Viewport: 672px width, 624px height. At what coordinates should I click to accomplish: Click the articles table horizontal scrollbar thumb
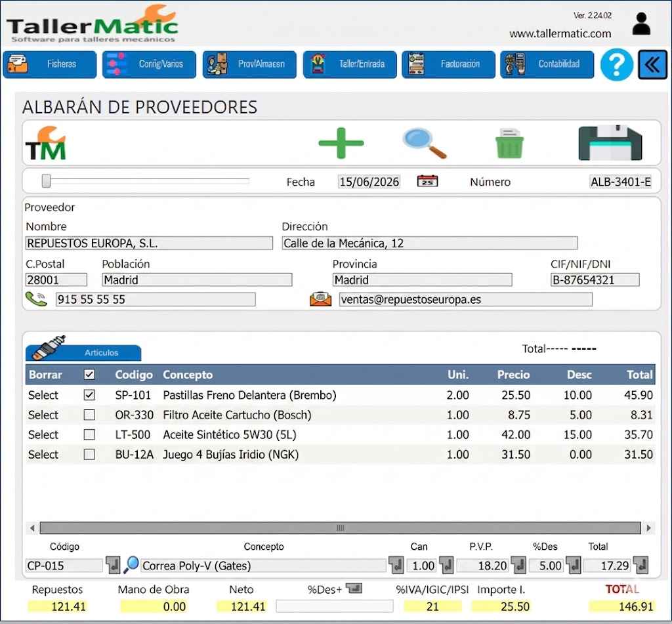coord(341,528)
